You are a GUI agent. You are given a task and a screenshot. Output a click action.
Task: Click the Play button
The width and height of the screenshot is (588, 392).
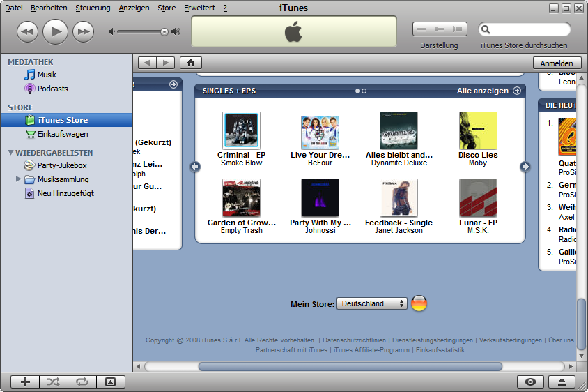coord(55,31)
